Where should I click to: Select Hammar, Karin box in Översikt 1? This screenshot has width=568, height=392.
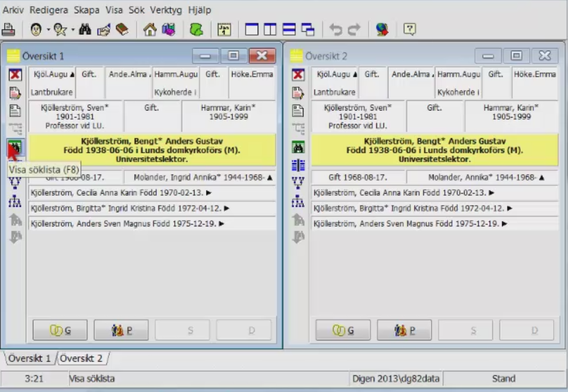(x=228, y=116)
